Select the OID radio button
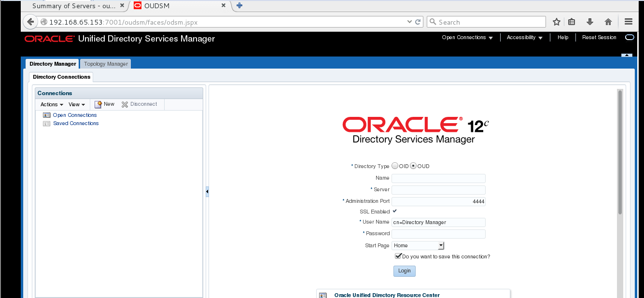The image size is (644, 298). (394, 166)
